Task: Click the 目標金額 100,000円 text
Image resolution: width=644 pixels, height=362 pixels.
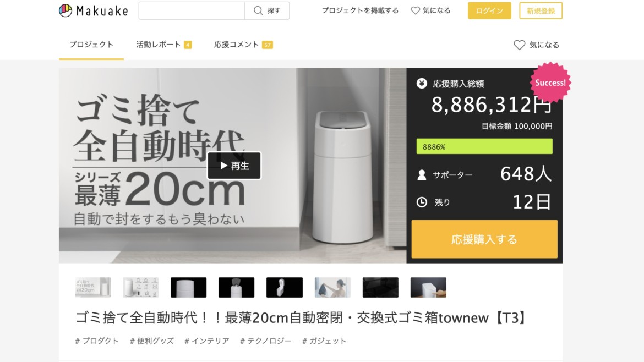Action: pos(517,127)
